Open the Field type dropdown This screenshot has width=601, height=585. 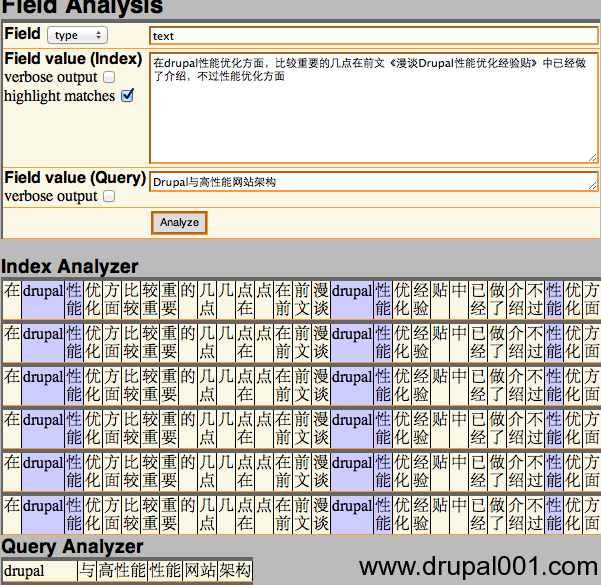pyautogui.click(x=77, y=35)
